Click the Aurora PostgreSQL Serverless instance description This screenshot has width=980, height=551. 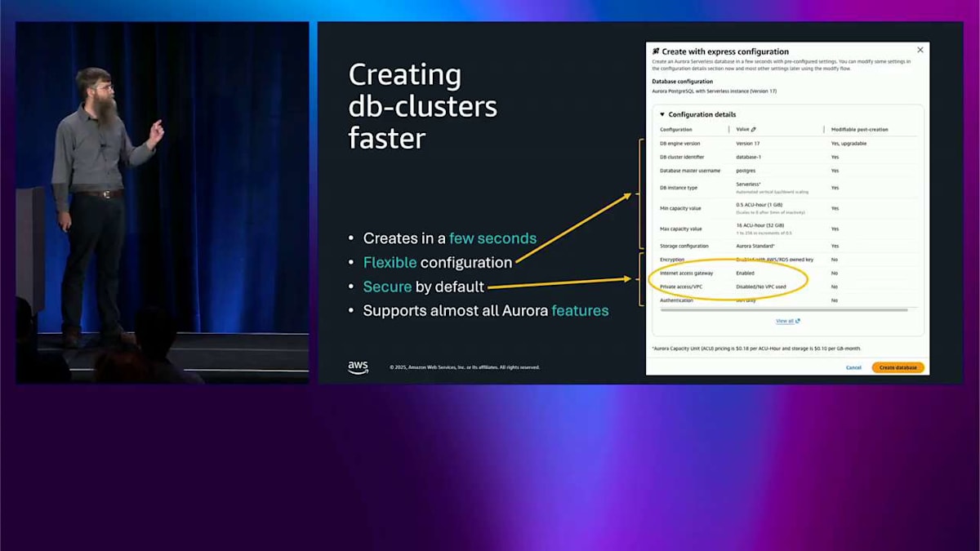715,91
